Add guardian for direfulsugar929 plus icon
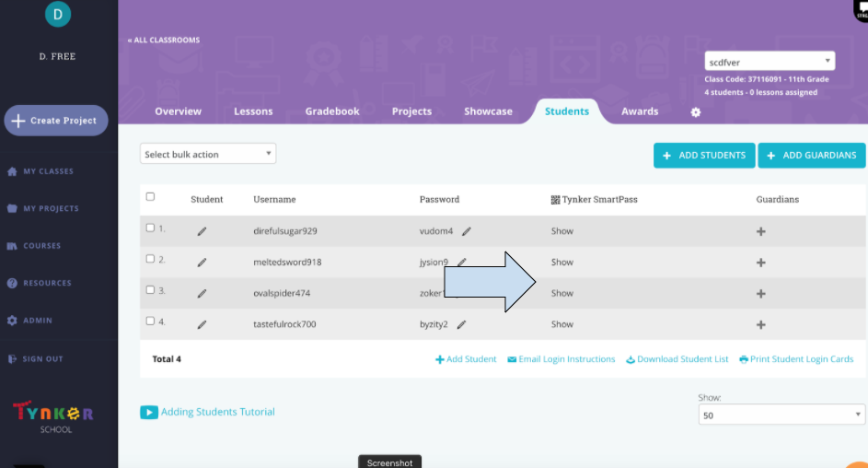 [761, 231]
